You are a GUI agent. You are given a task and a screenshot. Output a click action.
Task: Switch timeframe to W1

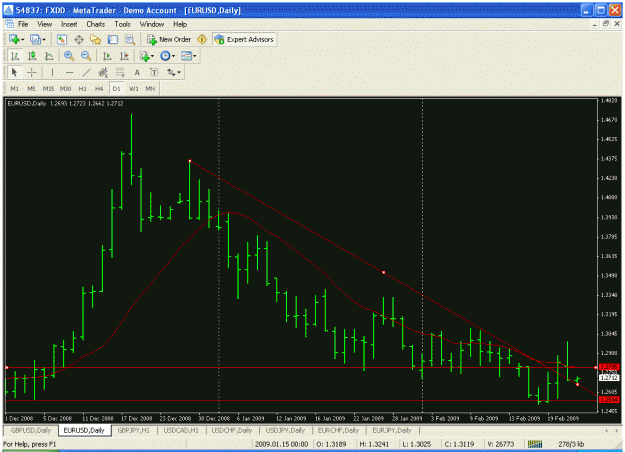click(x=134, y=88)
